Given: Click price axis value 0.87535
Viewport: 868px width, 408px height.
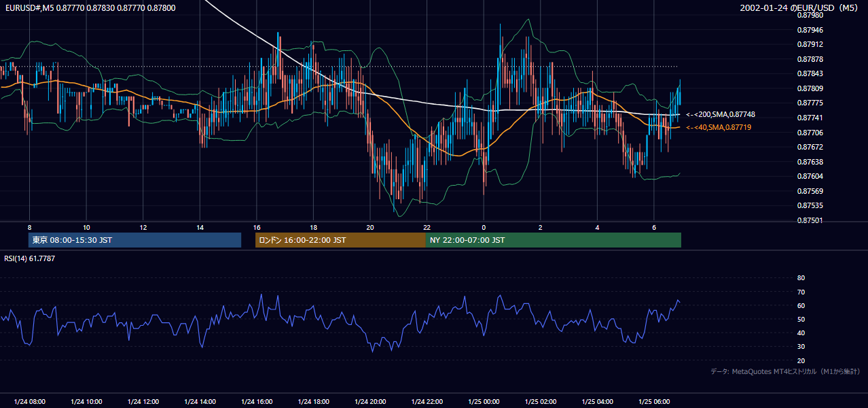Looking at the screenshot, I should click(x=811, y=205).
